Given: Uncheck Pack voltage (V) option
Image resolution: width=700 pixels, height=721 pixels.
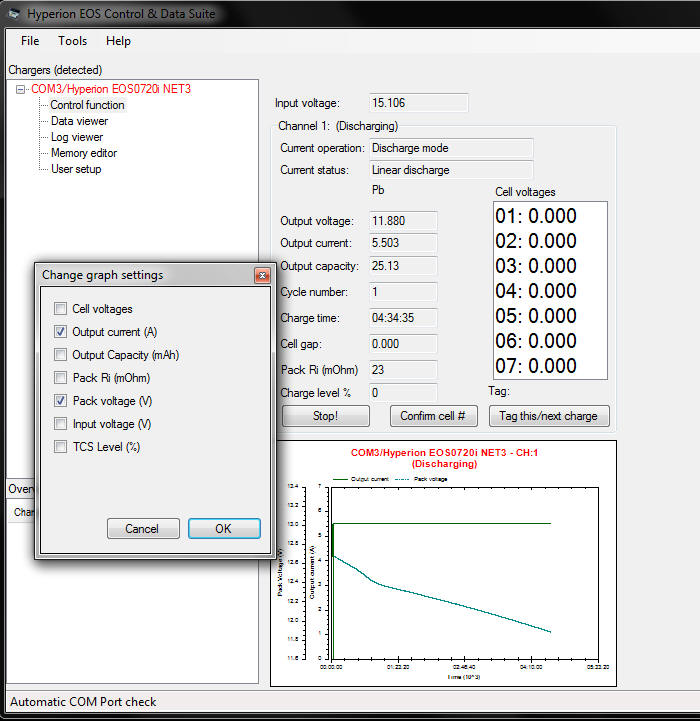Looking at the screenshot, I should [61, 401].
